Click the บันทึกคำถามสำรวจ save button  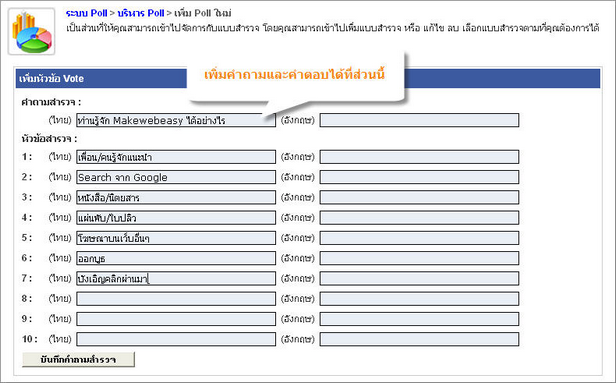click(78, 359)
